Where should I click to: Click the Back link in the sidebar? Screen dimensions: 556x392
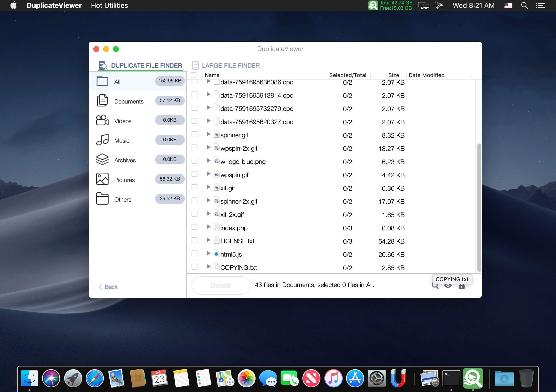click(108, 287)
